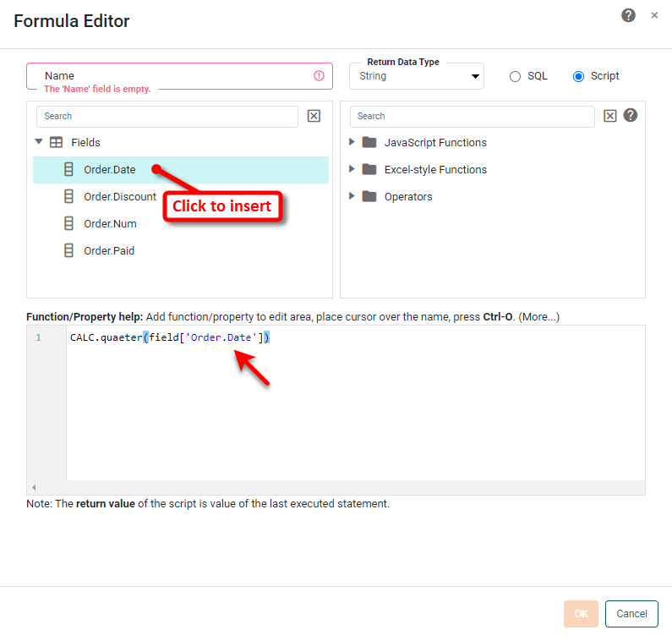Open the Return Data Type dropdown
Image resolution: width=672 pixels, height=641 pixels.
[x=417, y=76]
